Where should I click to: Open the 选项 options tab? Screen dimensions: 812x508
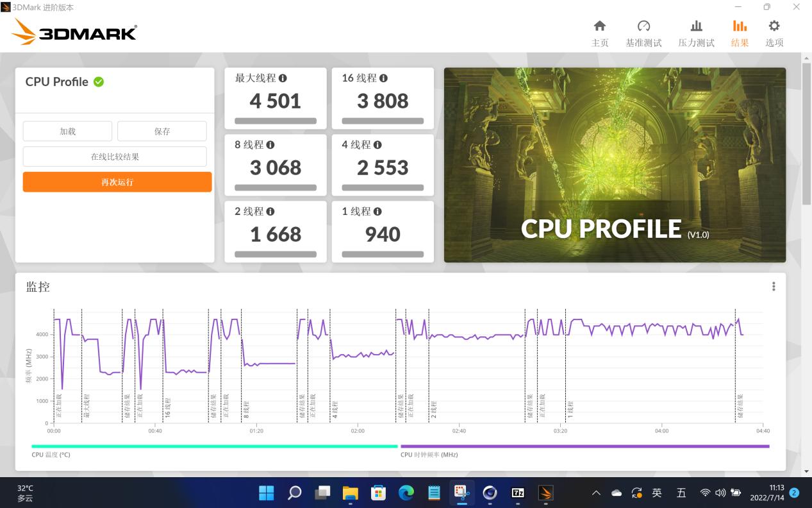pos(774,33)
